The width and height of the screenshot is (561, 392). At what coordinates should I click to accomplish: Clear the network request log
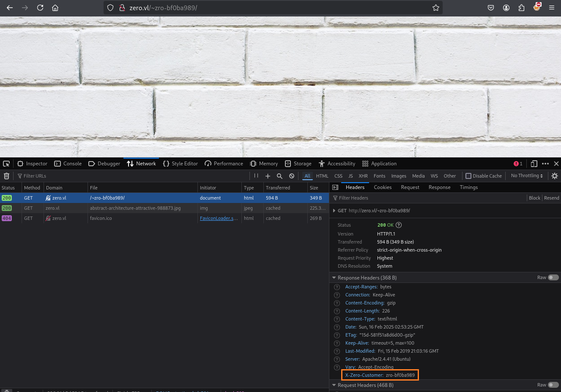[x=6, y=176]
